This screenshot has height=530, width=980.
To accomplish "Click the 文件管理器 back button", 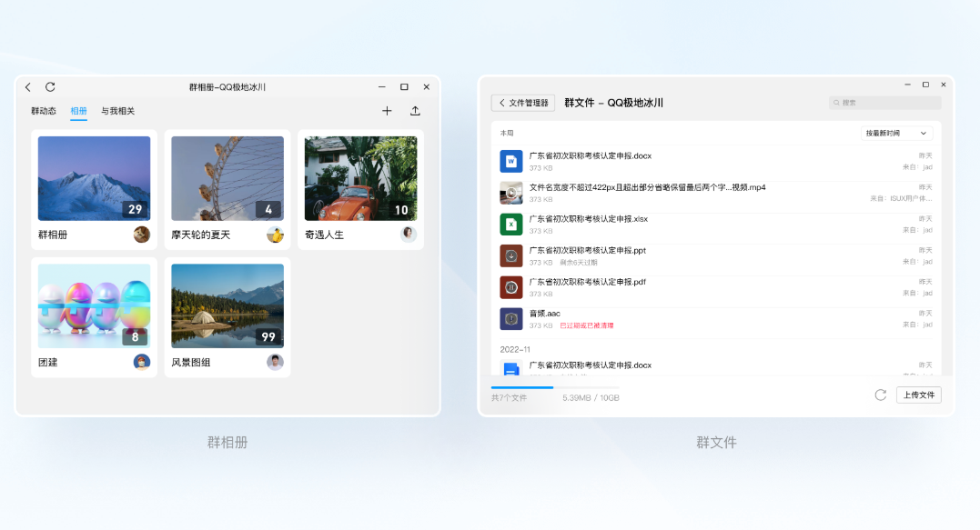I will tap(523, 103).
